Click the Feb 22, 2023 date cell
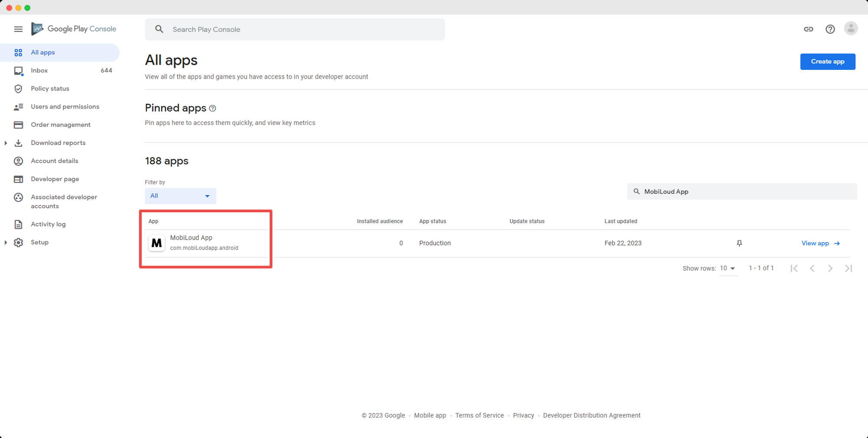 [x=623, y=243]
